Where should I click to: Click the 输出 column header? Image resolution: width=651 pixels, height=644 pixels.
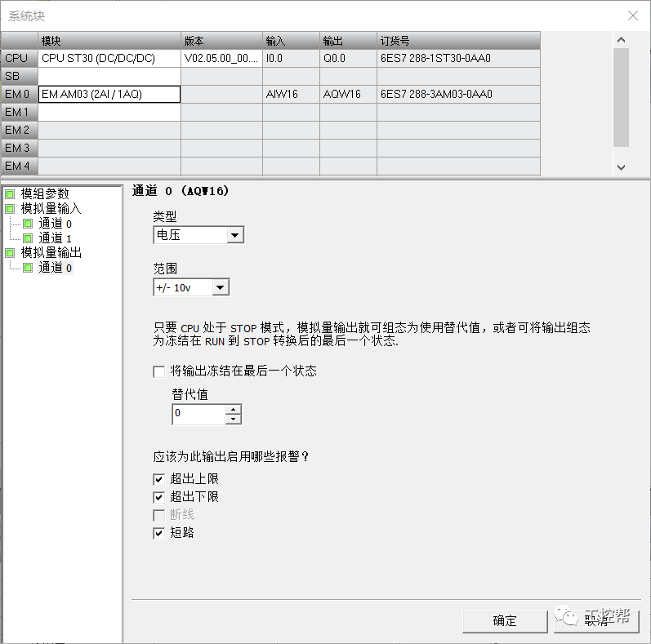click(x=348, y=41)
